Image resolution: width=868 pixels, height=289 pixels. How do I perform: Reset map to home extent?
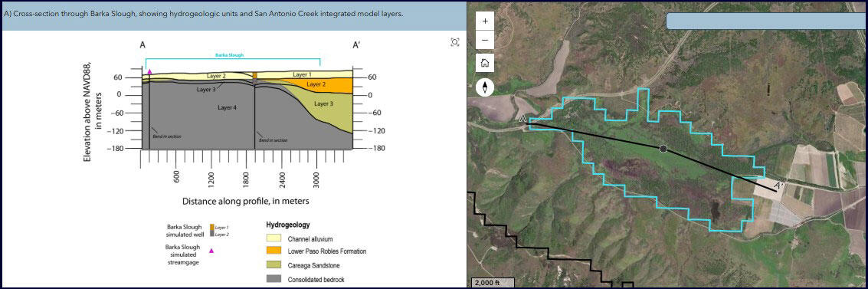tap(485, 63)
